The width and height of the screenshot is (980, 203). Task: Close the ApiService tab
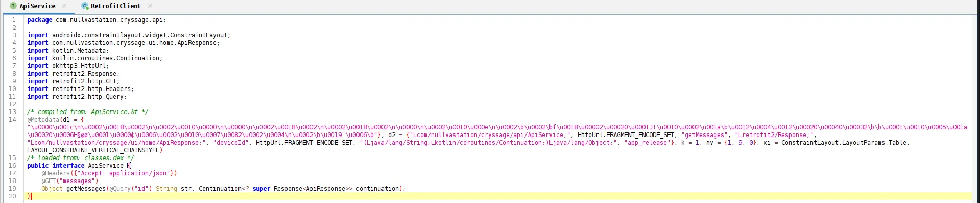(x=64, y=6)
